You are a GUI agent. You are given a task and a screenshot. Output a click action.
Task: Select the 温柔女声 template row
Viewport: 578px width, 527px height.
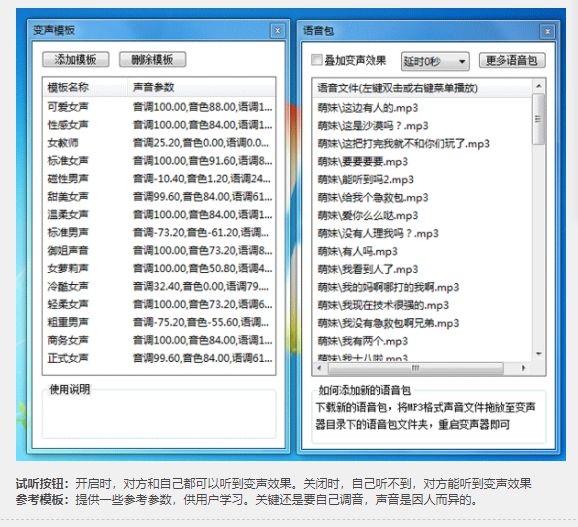pyautogui.click(x=159, y=214)
